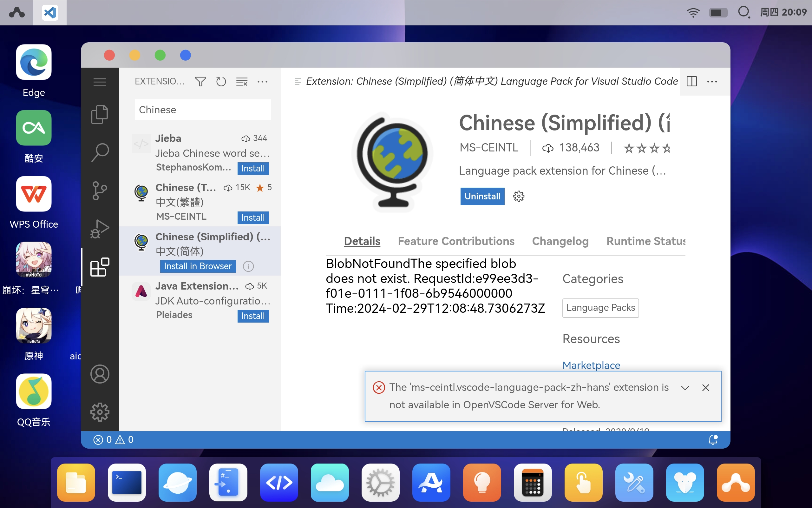Click the Language Packs category tag
Viewport: 812px width, 508px height.
[601, 308]
